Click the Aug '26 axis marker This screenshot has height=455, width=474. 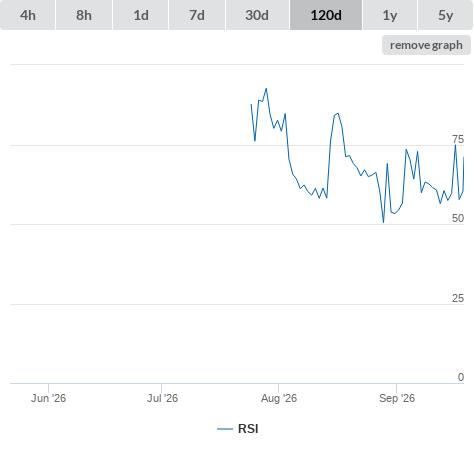click(279, 398)
